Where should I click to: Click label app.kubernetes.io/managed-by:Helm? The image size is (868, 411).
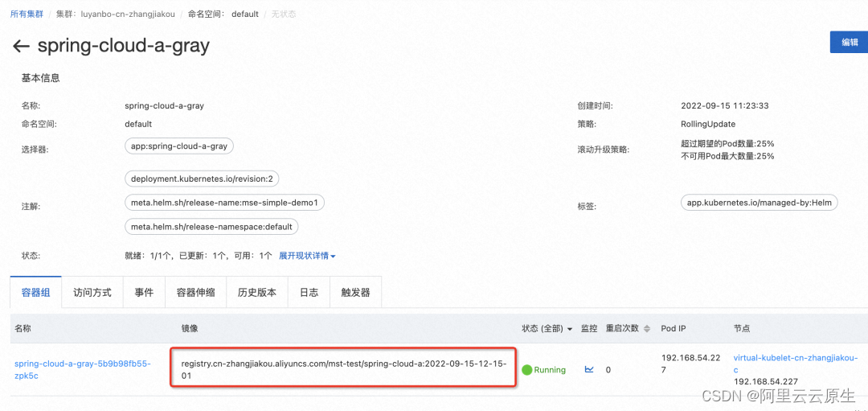coord(759,203)
